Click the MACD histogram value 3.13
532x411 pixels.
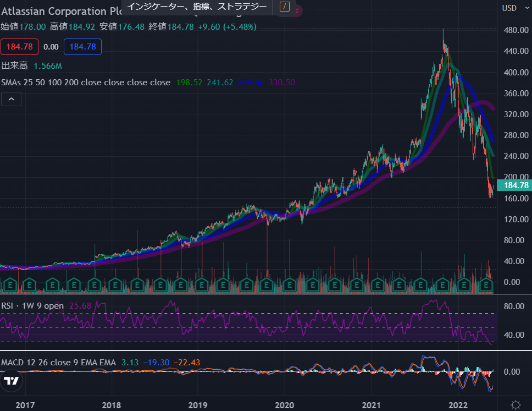pyautogui.click(x=130, y=363)
